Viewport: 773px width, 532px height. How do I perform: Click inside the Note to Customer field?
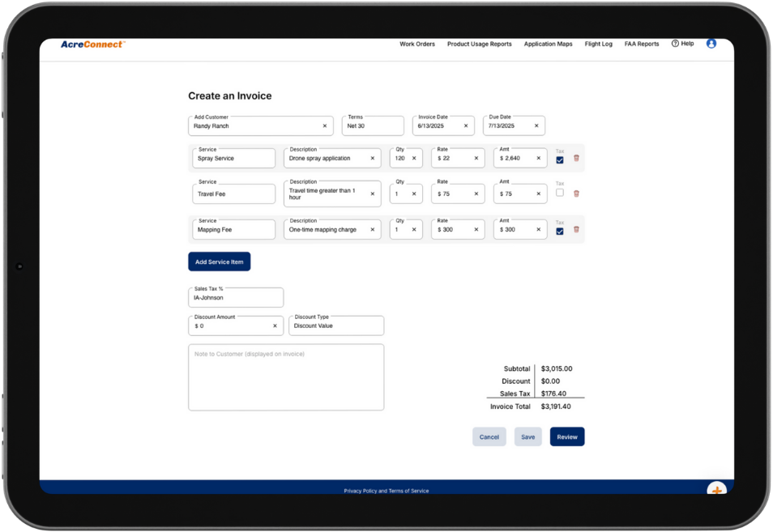point(286,377)
